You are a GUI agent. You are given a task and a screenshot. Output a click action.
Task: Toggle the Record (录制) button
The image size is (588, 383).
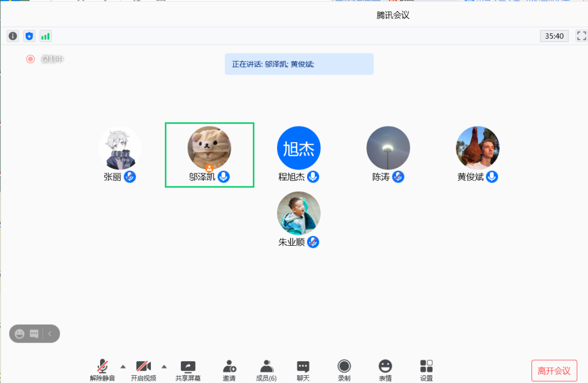pyautogui.click(x=344, y=370)
